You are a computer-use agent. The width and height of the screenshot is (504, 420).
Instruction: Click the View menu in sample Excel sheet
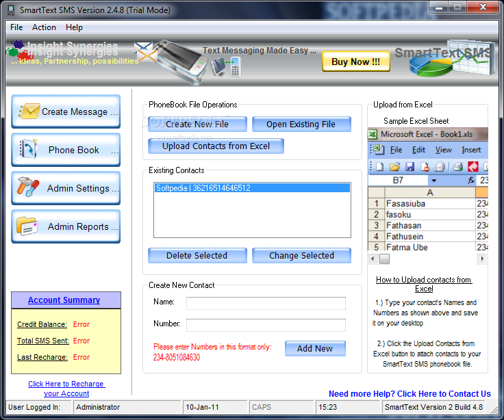(444, 150)
